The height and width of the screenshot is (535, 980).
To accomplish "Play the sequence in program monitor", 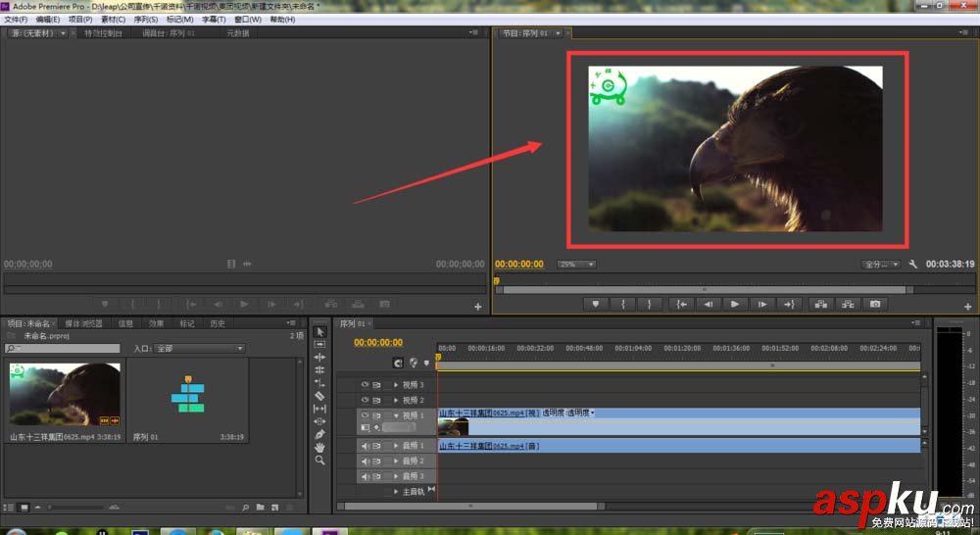I will (735, 304).
